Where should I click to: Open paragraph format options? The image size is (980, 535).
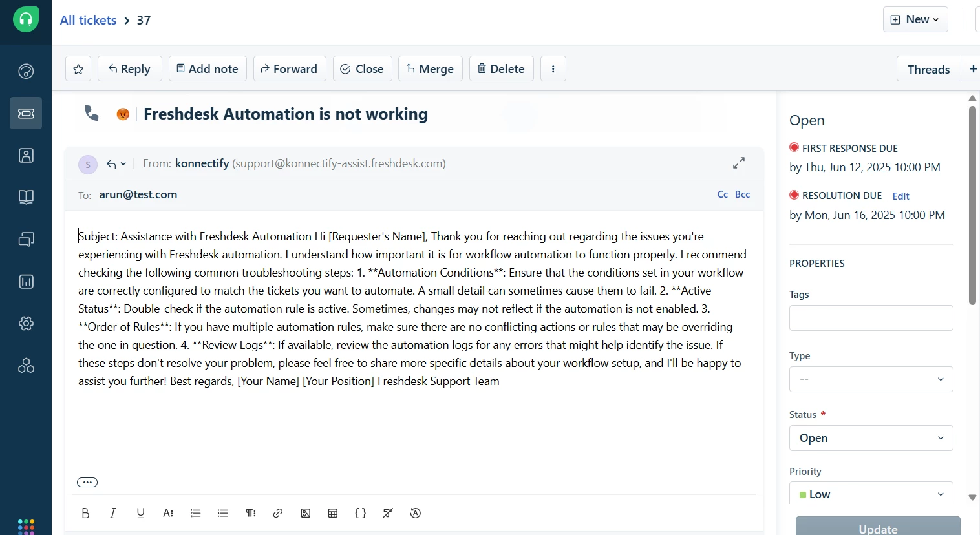[x=251, y=513]
